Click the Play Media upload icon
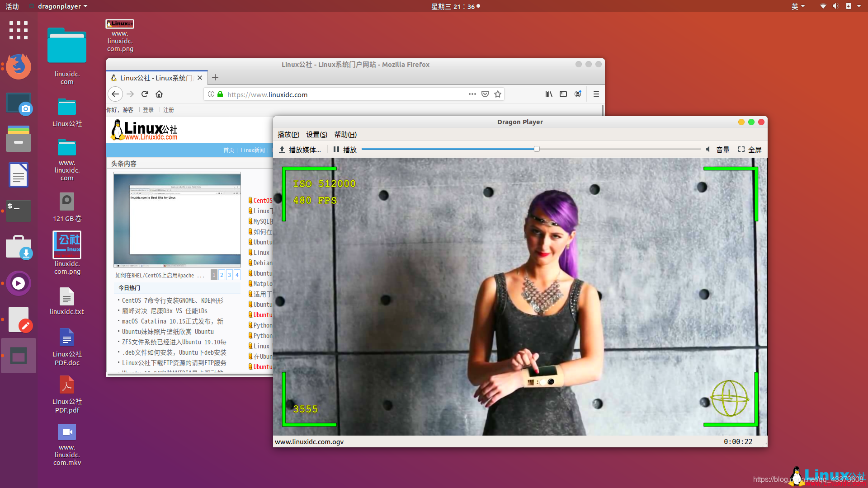The width and height of the screenshot is (868, 488). tap(282, 150)
